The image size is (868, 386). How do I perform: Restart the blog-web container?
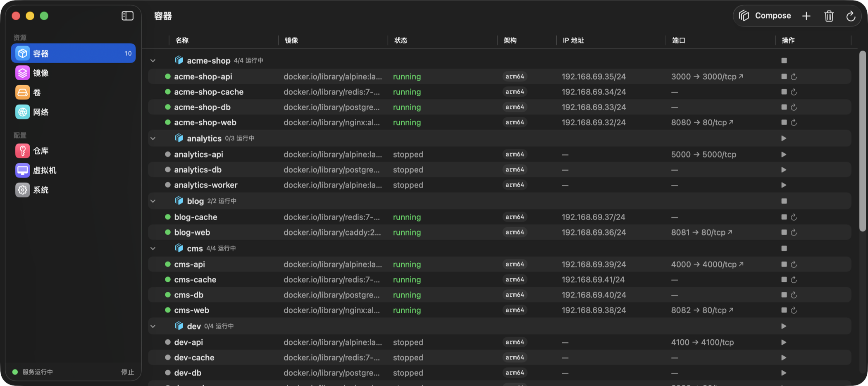pos(794,232)
